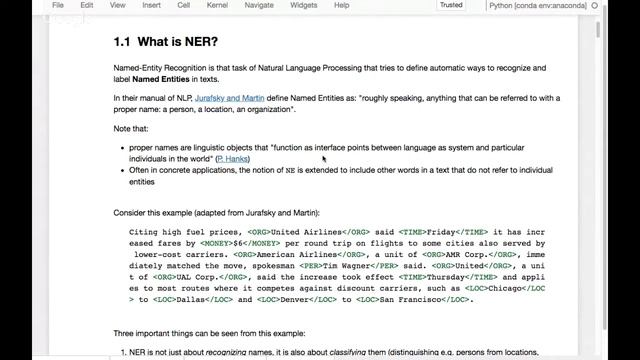Click 'Three important things can be seen' line
The height and width of the screenshot is (360, 640).
coord(209,333)
